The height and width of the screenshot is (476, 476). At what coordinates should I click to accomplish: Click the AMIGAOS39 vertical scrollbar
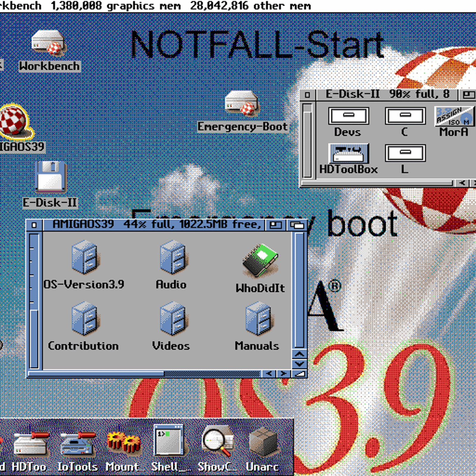pos(300,290)
